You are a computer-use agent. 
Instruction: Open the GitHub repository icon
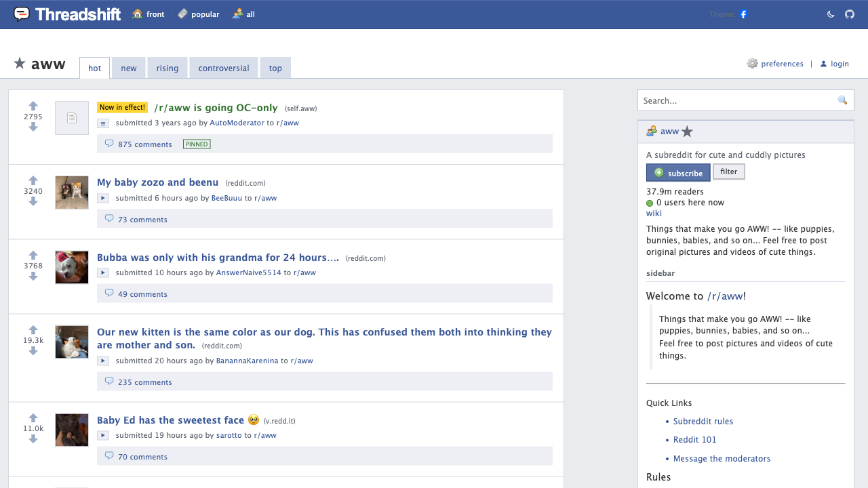(x=850, y=14)
